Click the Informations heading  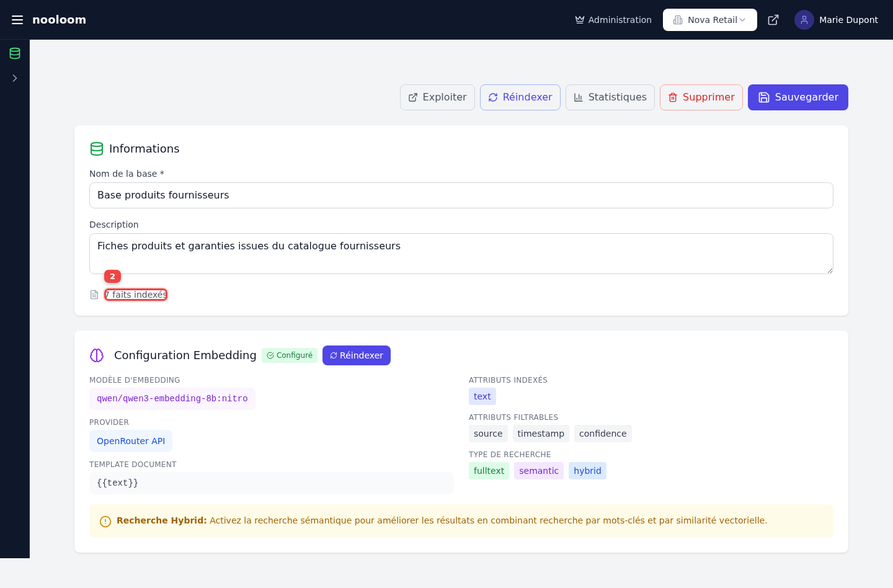click(x=144, y=149)
